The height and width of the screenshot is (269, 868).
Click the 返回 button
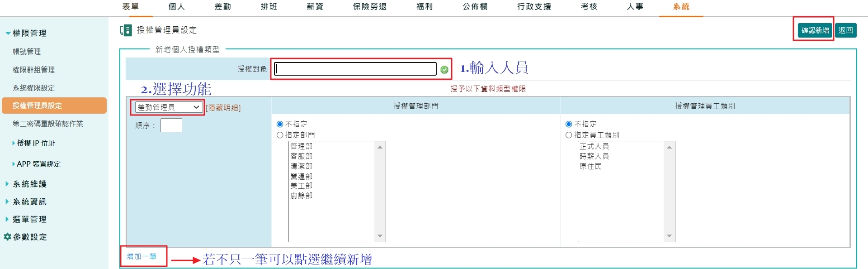tap(845, 30)
